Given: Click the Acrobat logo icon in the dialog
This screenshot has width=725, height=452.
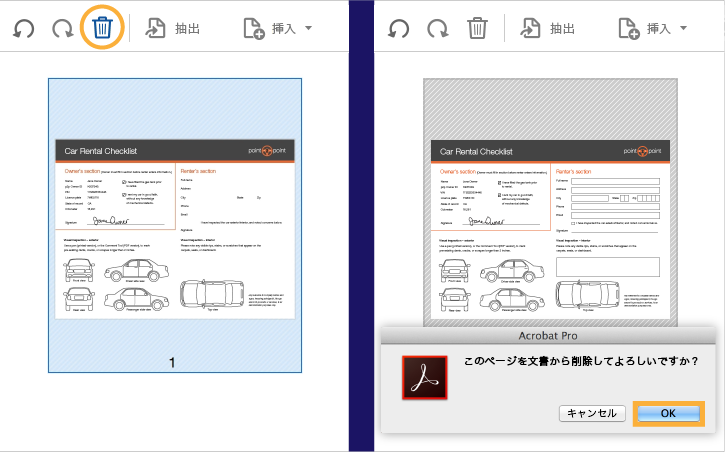Looking at the screenshot, I should (424, 377).
